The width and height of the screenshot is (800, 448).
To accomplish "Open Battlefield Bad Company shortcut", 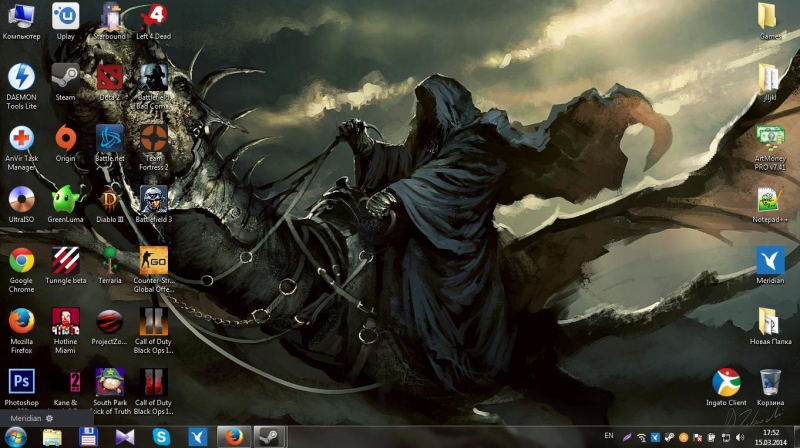I will pyautogui.click(x=153, y=86).
